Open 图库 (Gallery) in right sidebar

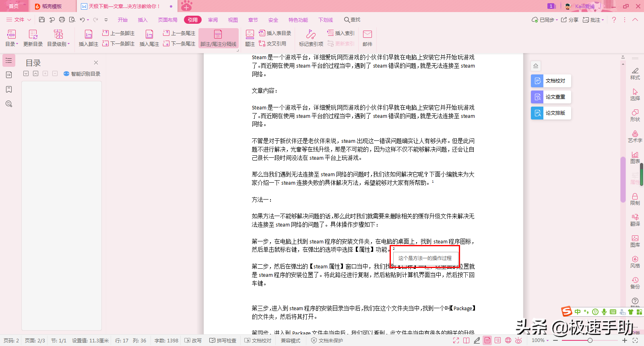635,241
